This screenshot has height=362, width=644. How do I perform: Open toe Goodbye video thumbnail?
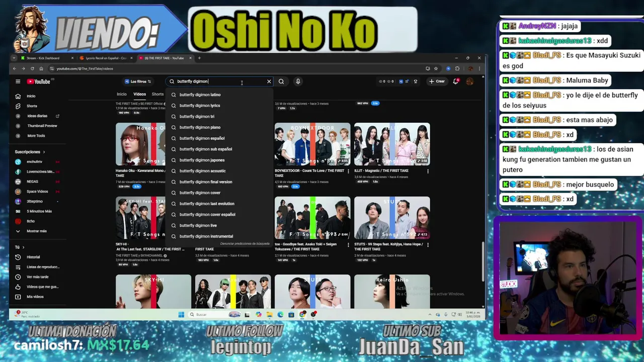(312, 218)
